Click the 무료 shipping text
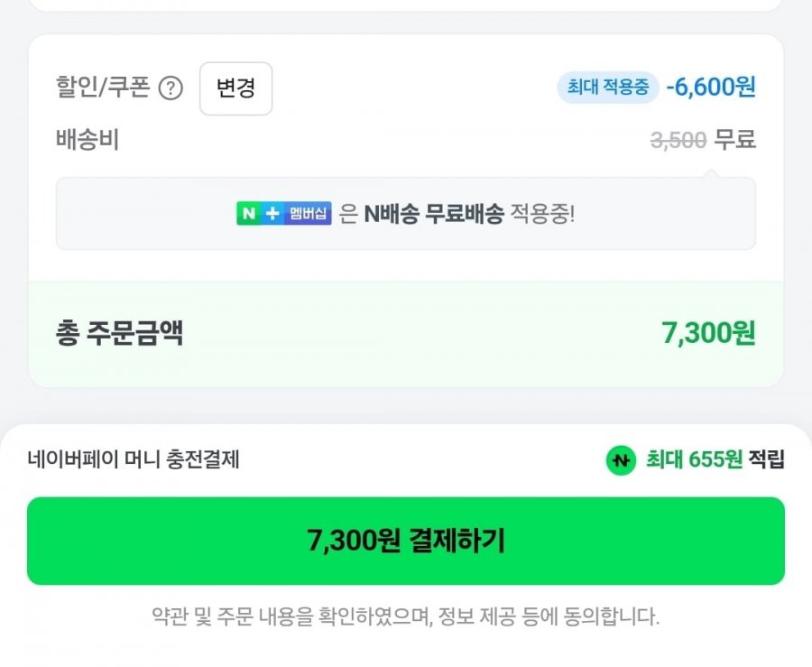 tap(734, 141)
